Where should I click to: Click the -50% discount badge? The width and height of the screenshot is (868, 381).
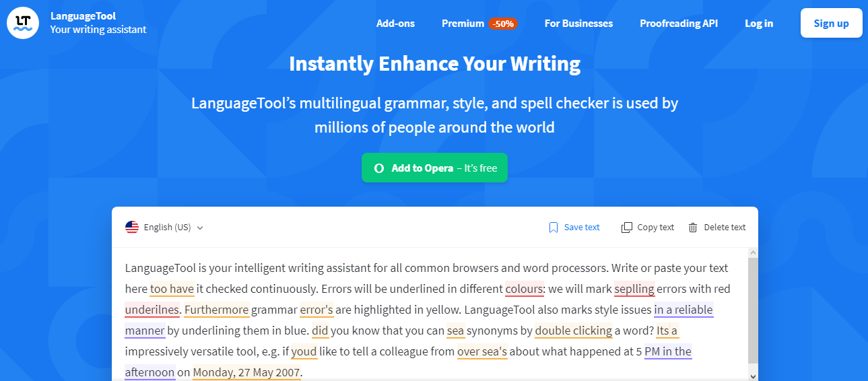[x=503, y=24]
